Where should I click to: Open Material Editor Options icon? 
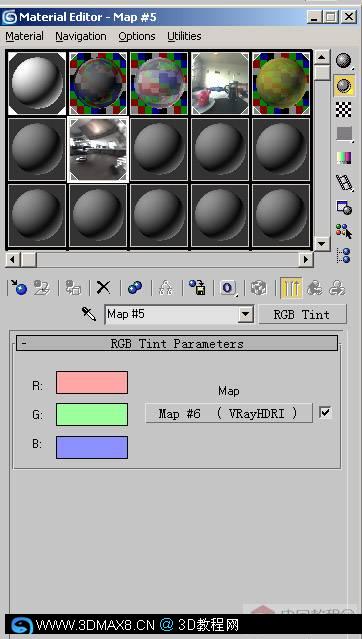(x=344, y=207)
